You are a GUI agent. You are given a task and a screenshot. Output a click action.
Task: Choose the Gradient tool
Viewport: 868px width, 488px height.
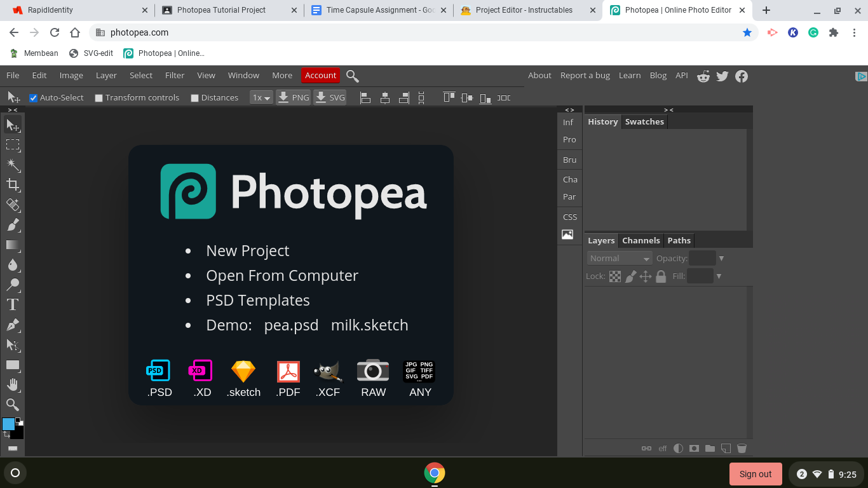point(13,245)
